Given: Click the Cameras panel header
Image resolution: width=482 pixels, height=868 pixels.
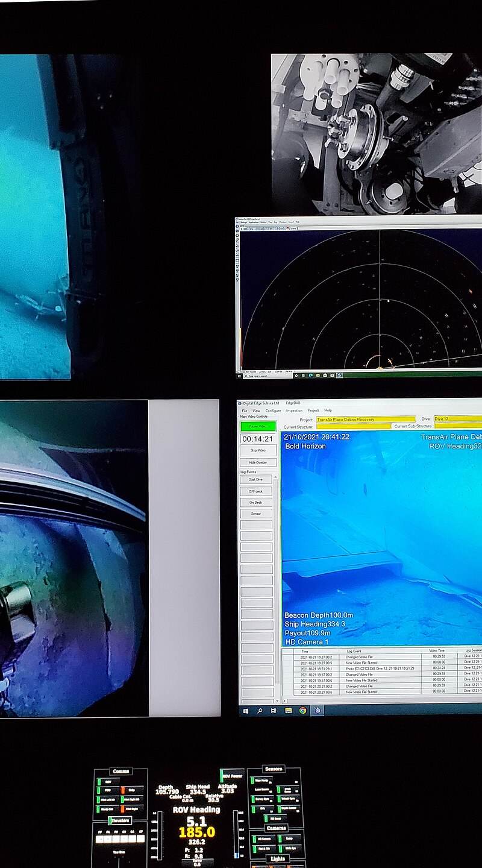Looking at the screenshot, I should coord(276,828).
